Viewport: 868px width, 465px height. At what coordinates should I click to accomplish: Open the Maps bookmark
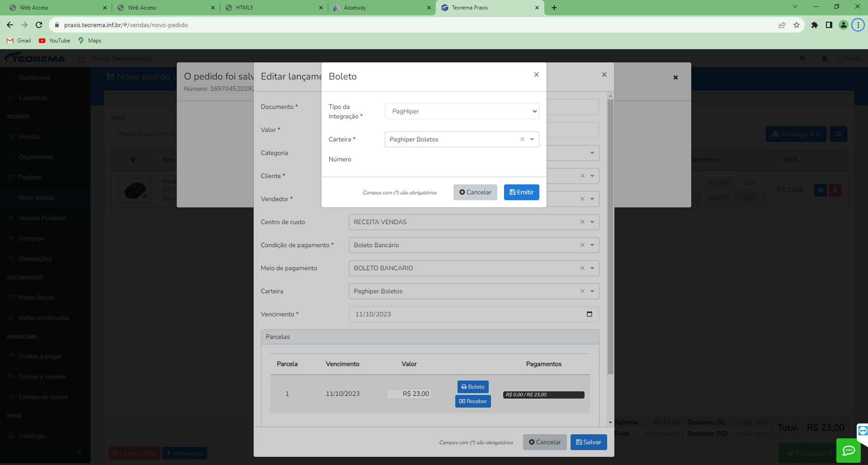[x=90, y=41]
